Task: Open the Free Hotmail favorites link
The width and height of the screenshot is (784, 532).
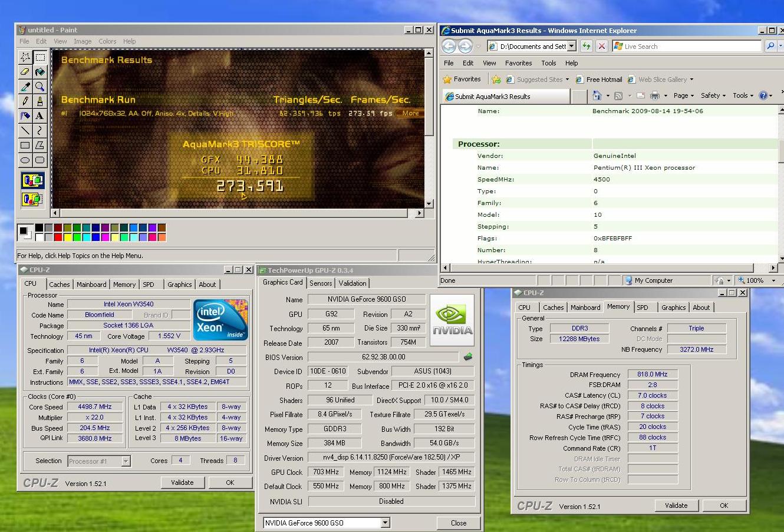Action: (x=599, y=80)
